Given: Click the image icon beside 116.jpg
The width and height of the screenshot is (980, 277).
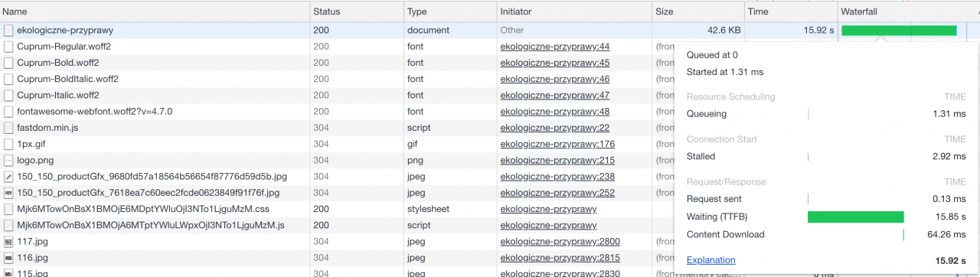Looking at the screenshot, I should coord(8,258).
